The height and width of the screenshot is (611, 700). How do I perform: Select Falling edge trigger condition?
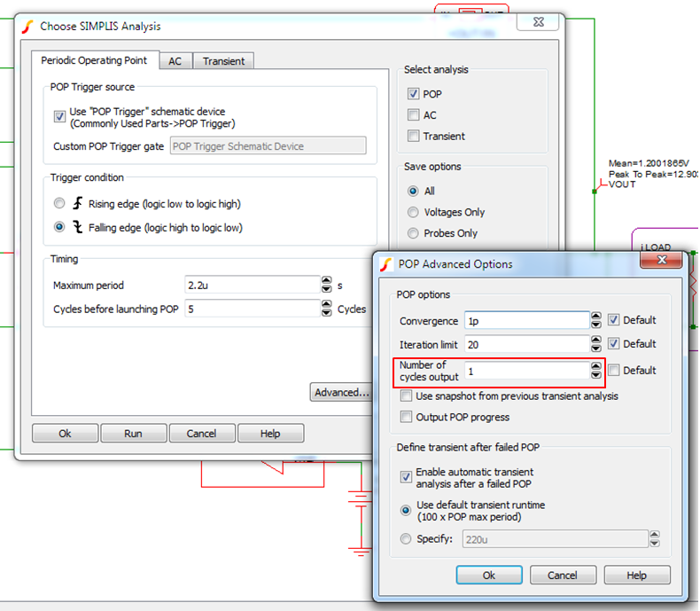click(x=59, y=227)
